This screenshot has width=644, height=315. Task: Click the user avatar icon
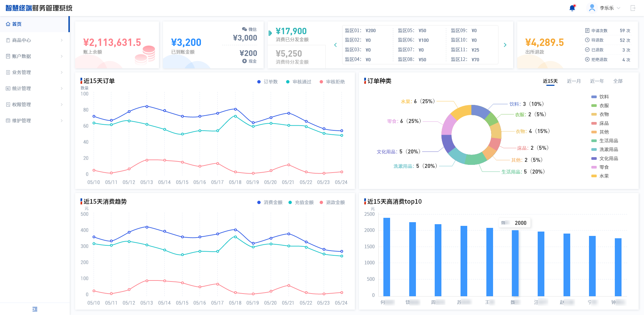[x=592, y=8]
